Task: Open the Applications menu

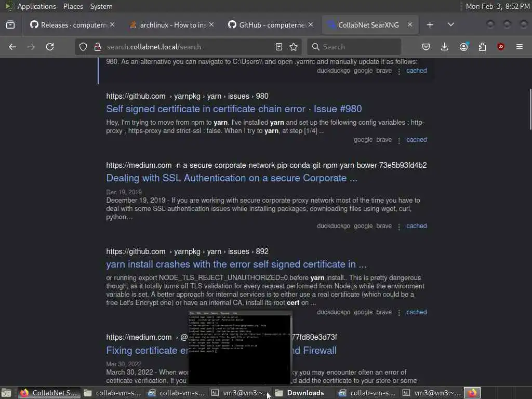Action: click(37, 6)
